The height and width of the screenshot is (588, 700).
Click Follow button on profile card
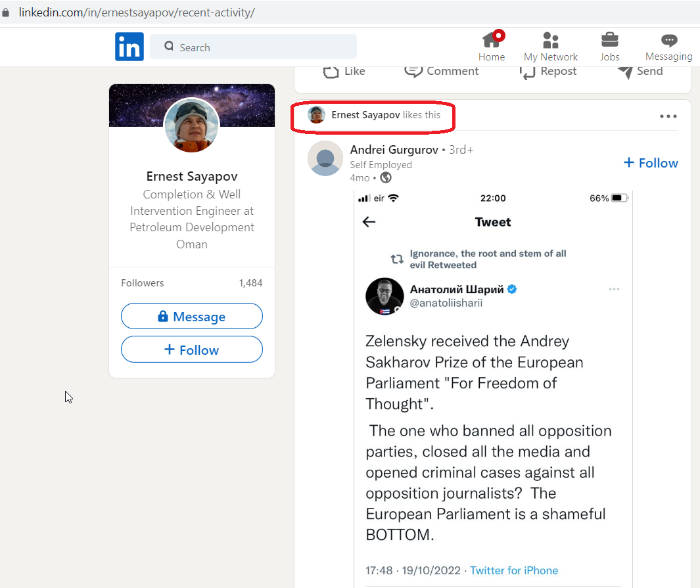(192, 350)
